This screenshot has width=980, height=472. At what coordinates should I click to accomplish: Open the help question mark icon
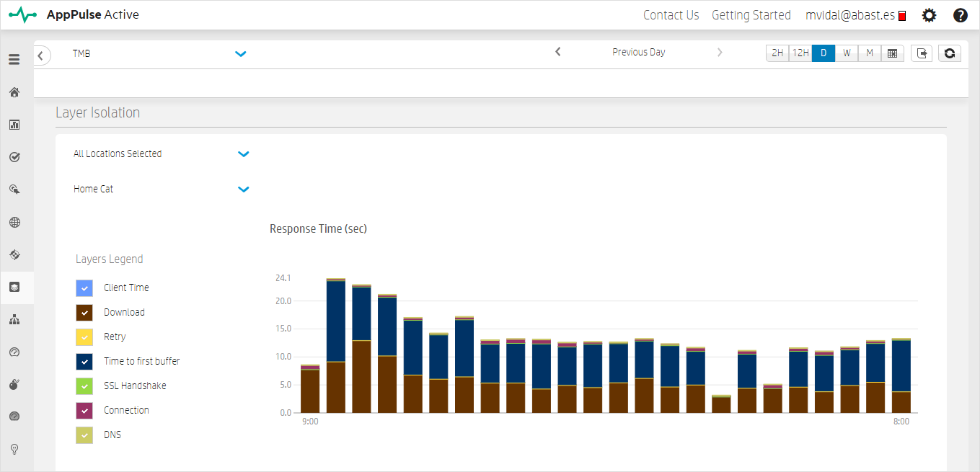tap(960, 15)
